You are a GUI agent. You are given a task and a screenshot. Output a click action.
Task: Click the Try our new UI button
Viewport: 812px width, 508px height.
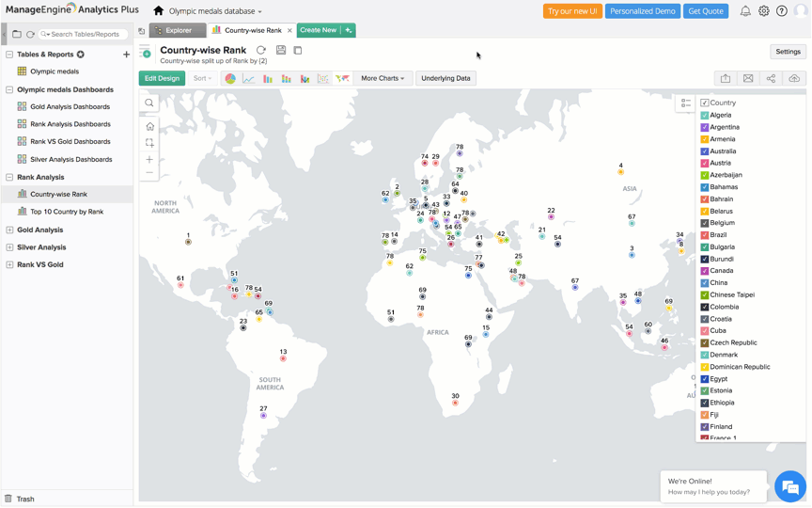[x=572, y=11]
